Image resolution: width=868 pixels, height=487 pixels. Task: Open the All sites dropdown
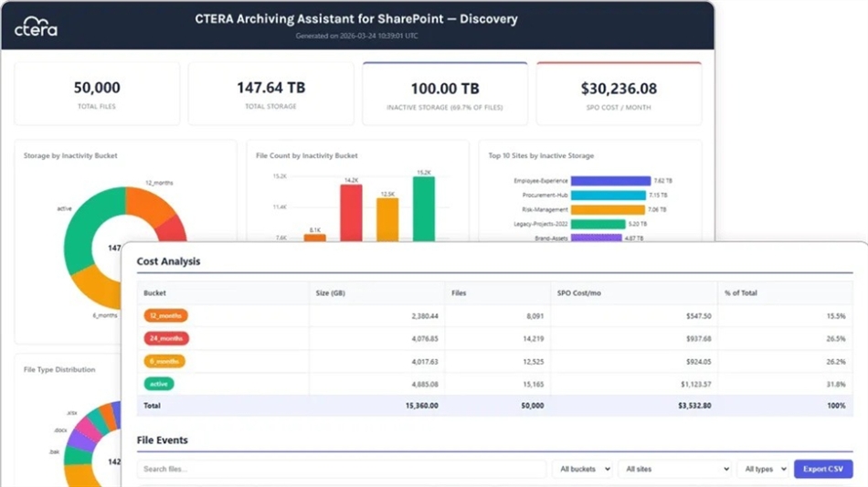(675, 469)
